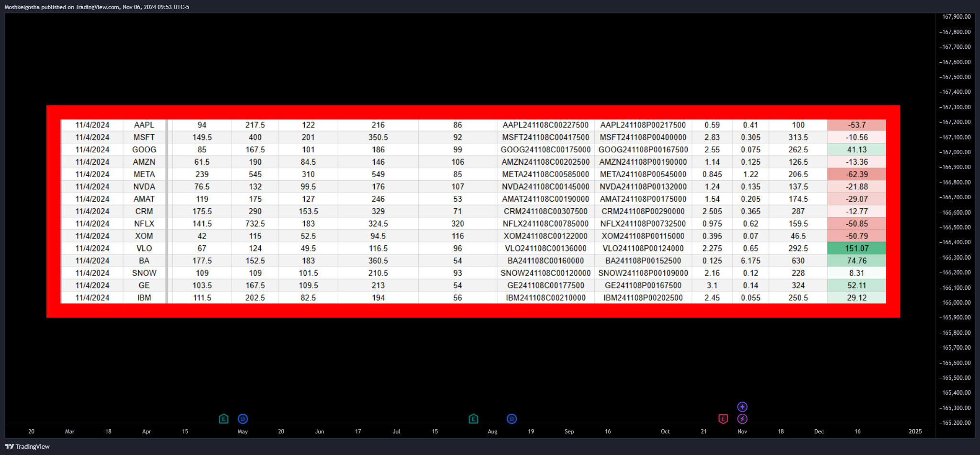The height and width of the screenshot is (455, 980).
Task: Click the 41.13 cell in GOOG row
Action: pyautogui.click(x=857, y=150)
